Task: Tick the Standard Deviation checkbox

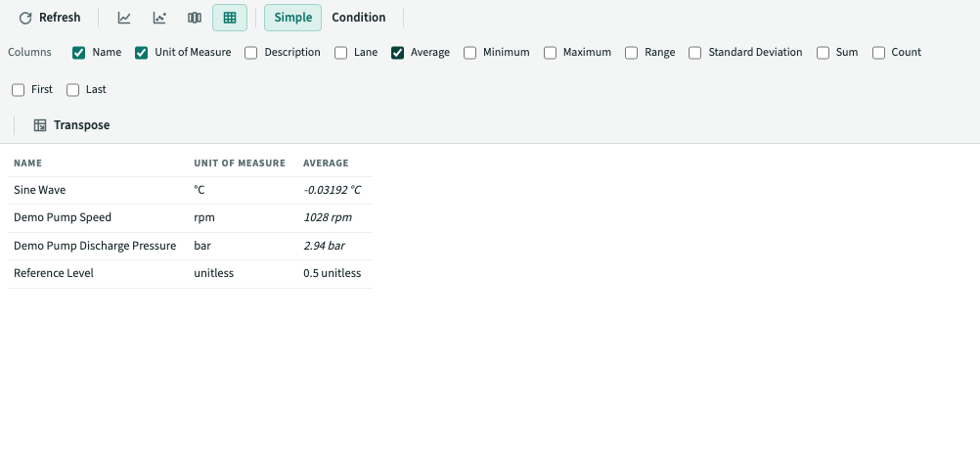Action: pyautogui.click(x=695, y=53)
